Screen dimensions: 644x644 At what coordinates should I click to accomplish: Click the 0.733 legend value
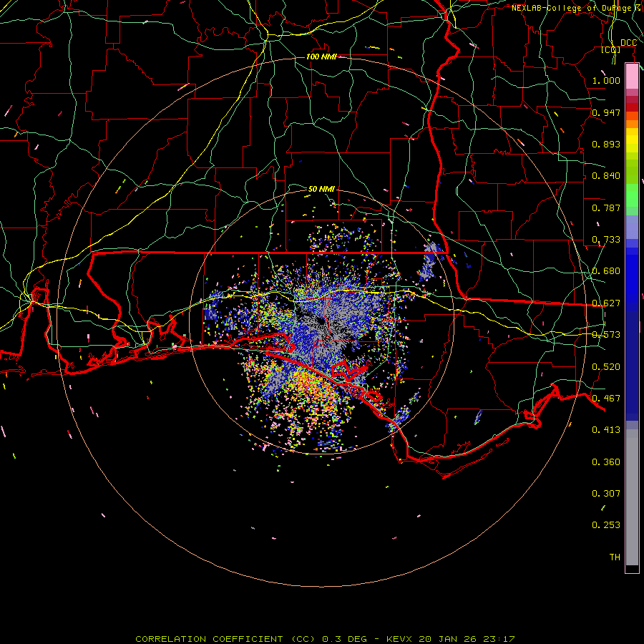coord(606,240)
